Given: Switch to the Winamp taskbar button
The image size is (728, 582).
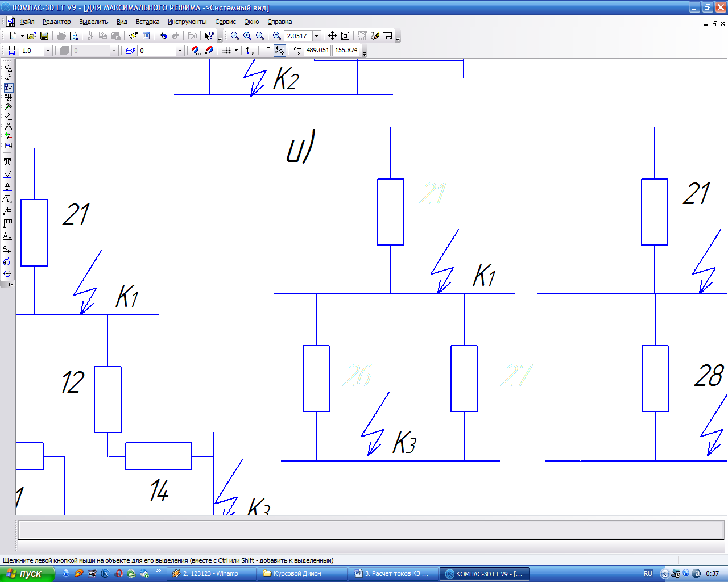Looking at the screenshot, I should (x=212, y=573).
